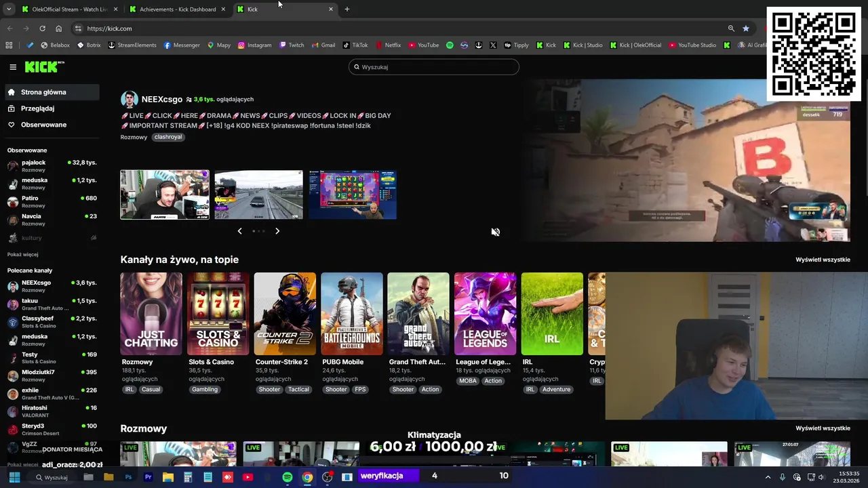Click Wyświetl wszystkie for Rozmowy section
868x488 pixels.
tap(823, 428)
